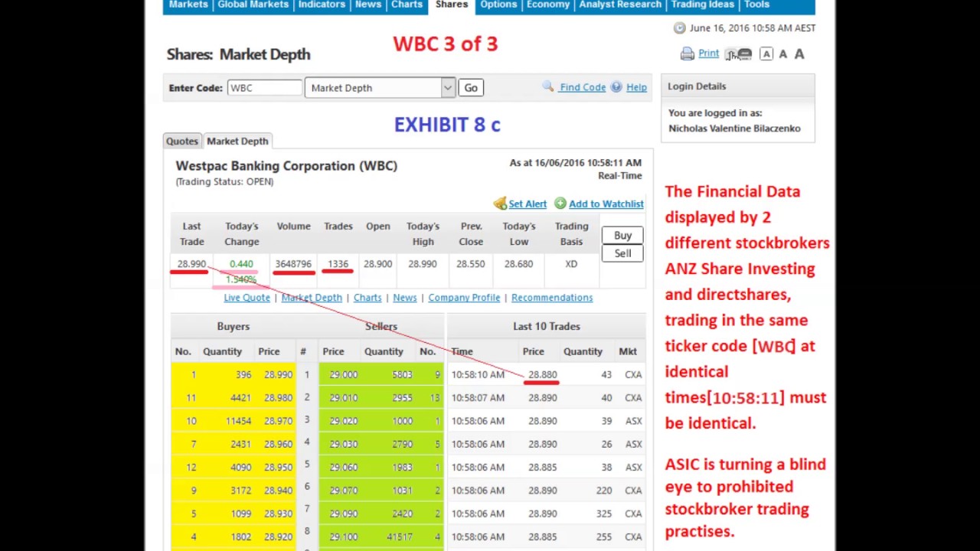
Task: Open the Economy menu
Action: coord(548,5)
